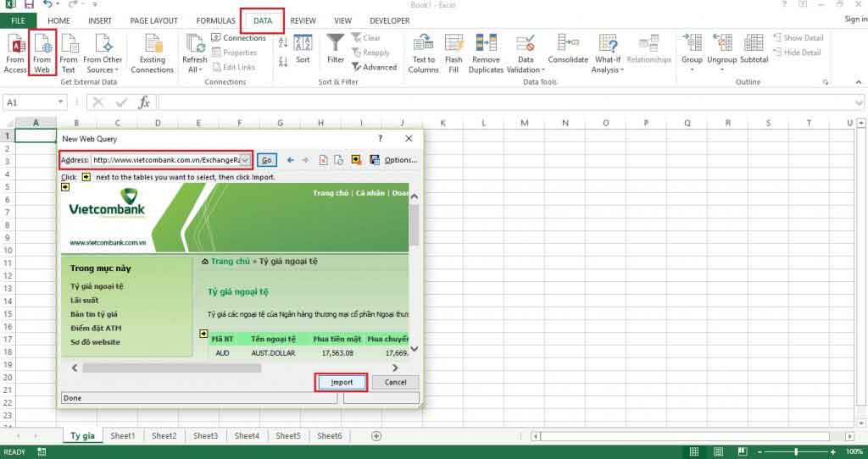The image size is (868, 459).
Task: Click the Undo arrow icon
Action: point(48,4)
